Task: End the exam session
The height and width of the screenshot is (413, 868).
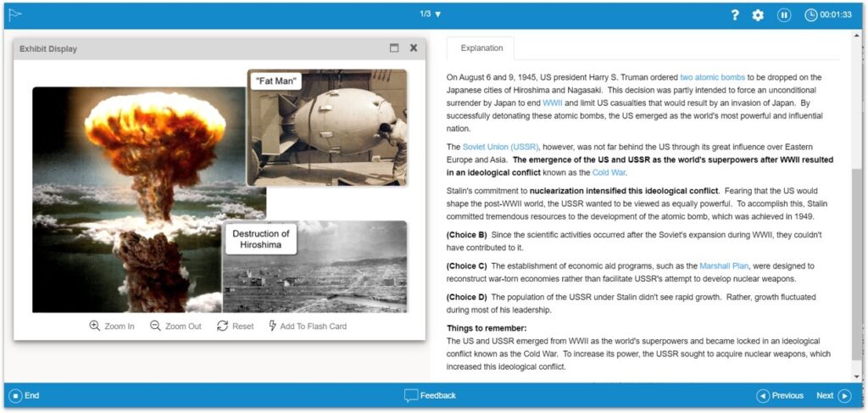Action: 25,395
